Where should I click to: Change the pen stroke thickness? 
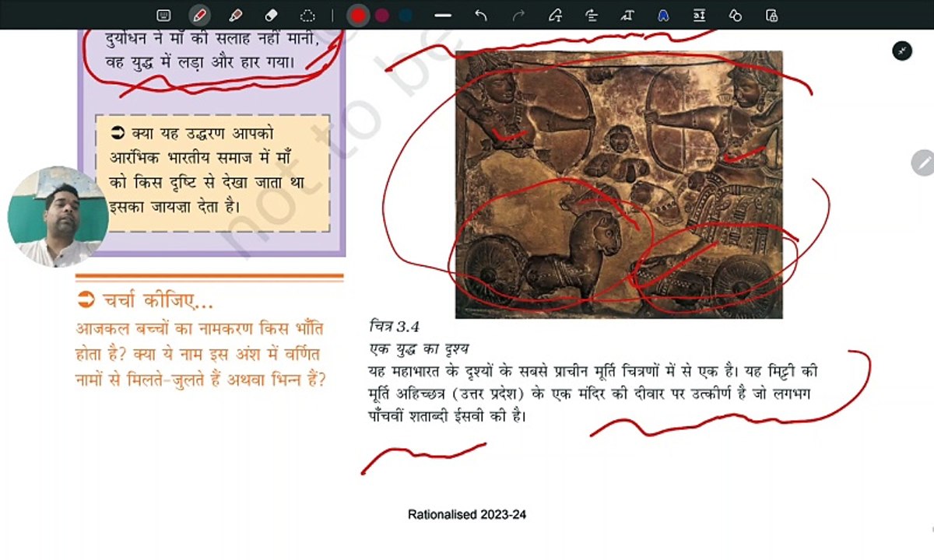click(x=443, y=15)
